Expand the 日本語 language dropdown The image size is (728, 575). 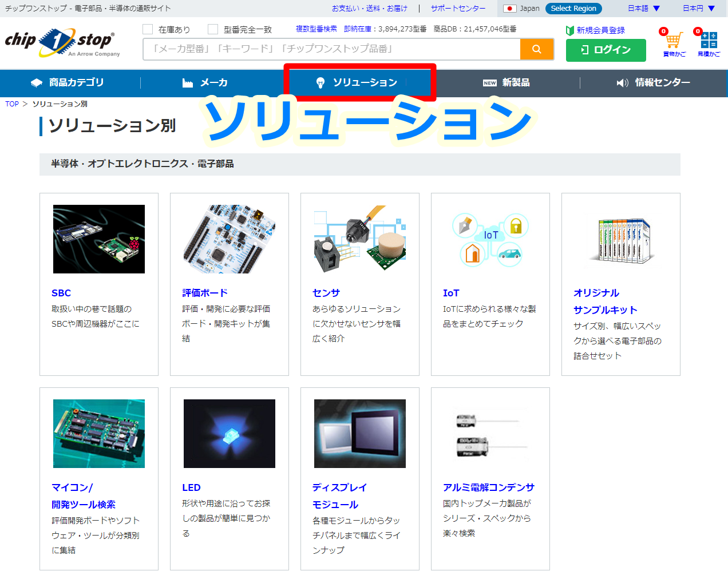click(x=643, y=9)
